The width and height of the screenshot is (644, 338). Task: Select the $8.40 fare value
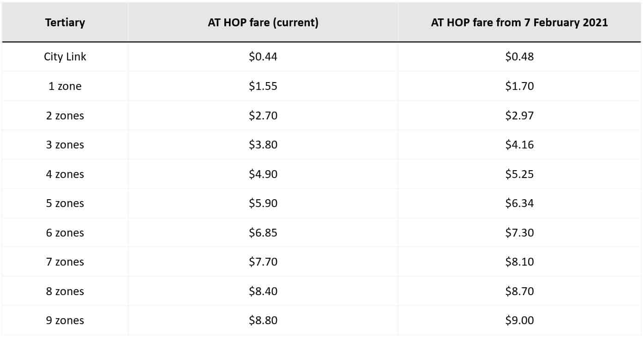click(x=263, y=291)
